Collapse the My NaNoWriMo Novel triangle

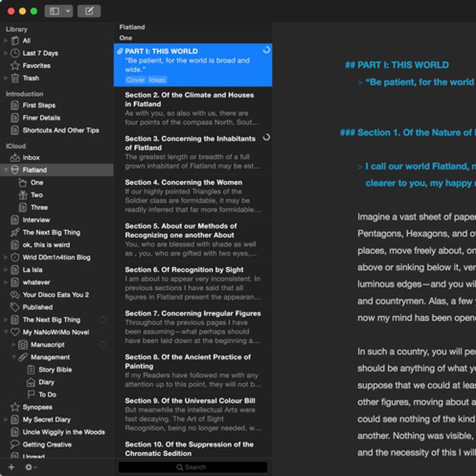coord(6,332)
